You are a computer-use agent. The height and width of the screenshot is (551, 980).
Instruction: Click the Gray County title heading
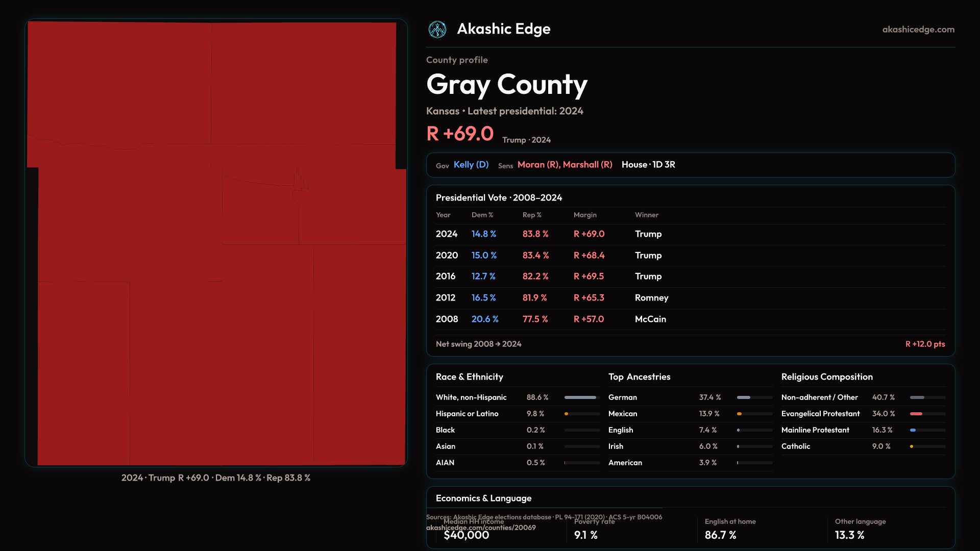point(506,85)
